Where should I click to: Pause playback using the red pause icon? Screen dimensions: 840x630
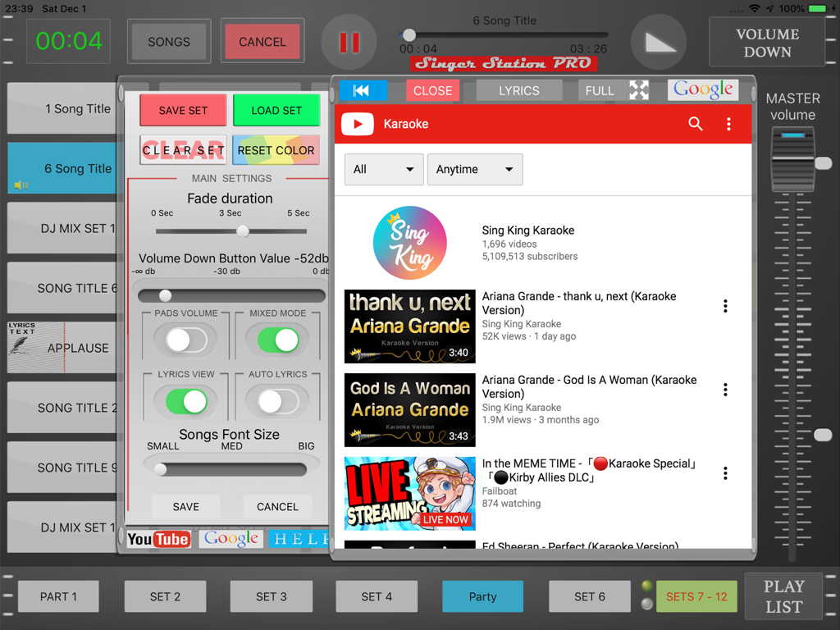point(349,41)
